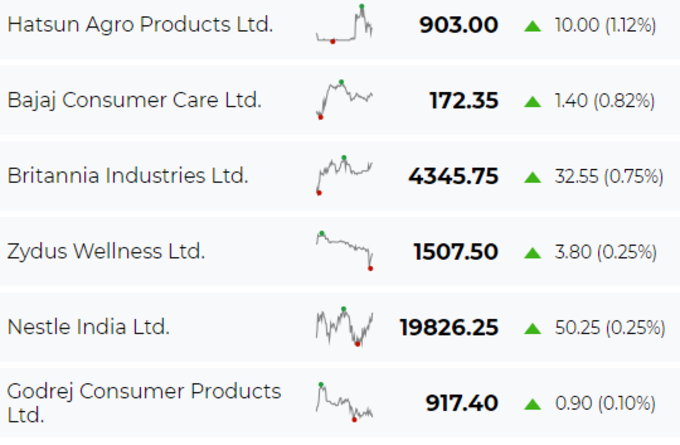Open Godrej Consumer Products Ltd. link
The height and width of the screenshot is (445, 680).
tap(144, 403)
